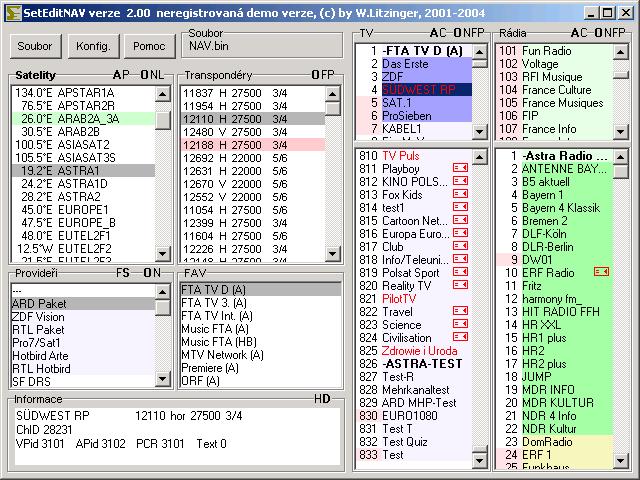The width and height of the screenshot is (640, 480).
Task: Select TV channel SÜDWEST RP
Action: coord(414,90)
